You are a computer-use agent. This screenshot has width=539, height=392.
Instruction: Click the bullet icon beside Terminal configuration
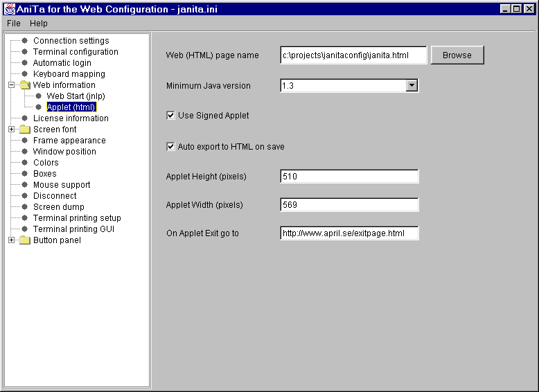coord(25,51)
